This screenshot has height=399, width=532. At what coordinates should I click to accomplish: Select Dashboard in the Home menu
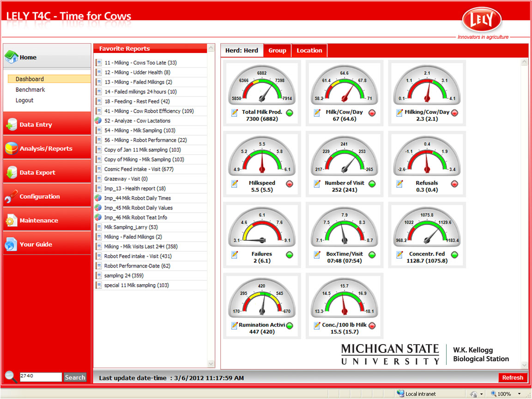(49, 79)
